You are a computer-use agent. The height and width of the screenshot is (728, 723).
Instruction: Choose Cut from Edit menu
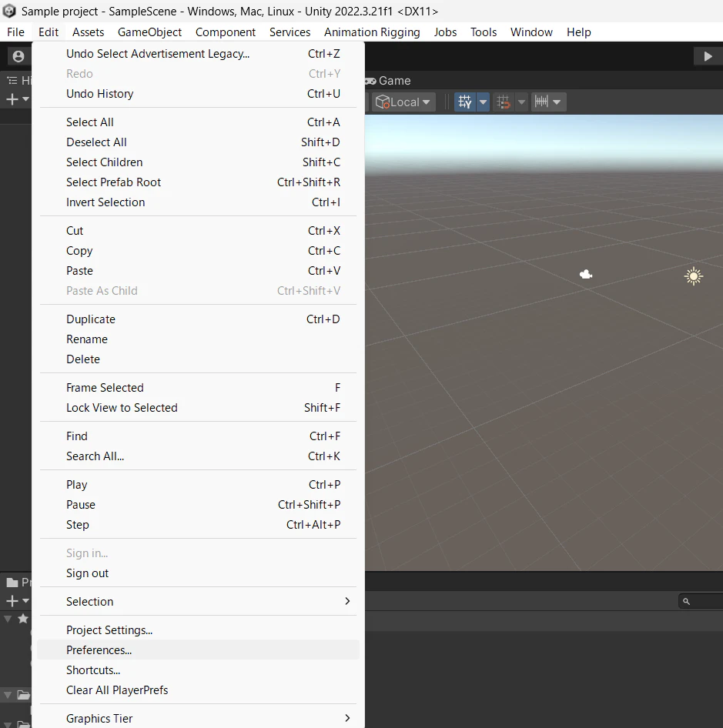point(198,231)
